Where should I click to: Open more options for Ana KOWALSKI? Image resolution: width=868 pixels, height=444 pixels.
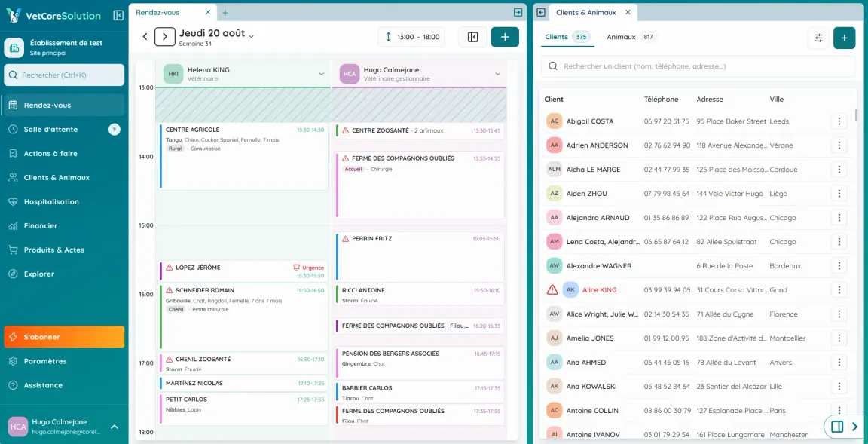(839, 387)
